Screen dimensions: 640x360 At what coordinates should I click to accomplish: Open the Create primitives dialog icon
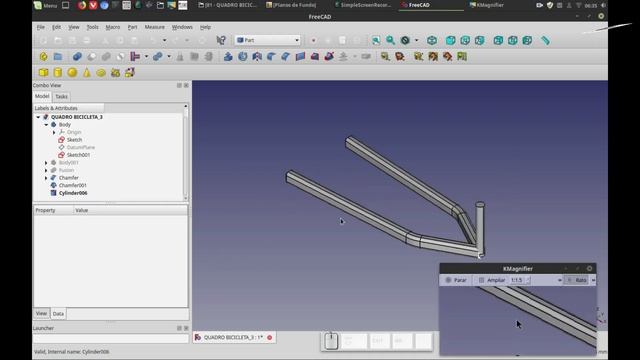(x=116, y=73)
